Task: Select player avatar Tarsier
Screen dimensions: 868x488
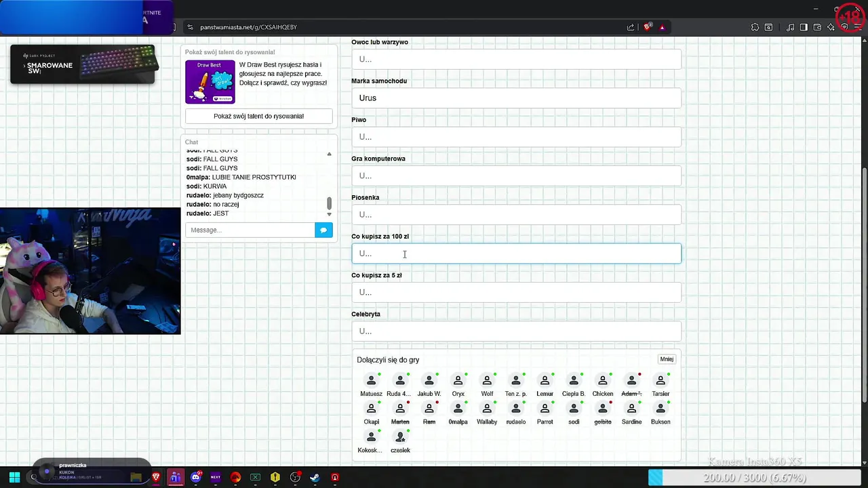Action: tap(660, 381)
